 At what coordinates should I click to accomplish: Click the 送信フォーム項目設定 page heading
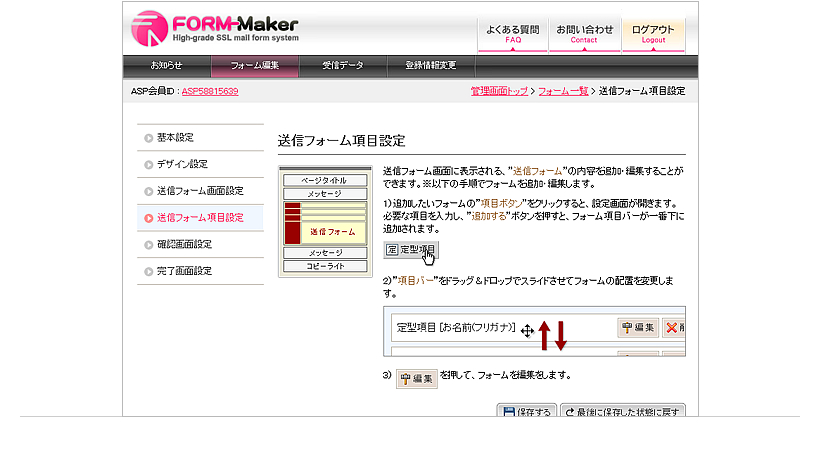[x=341, y=141]
